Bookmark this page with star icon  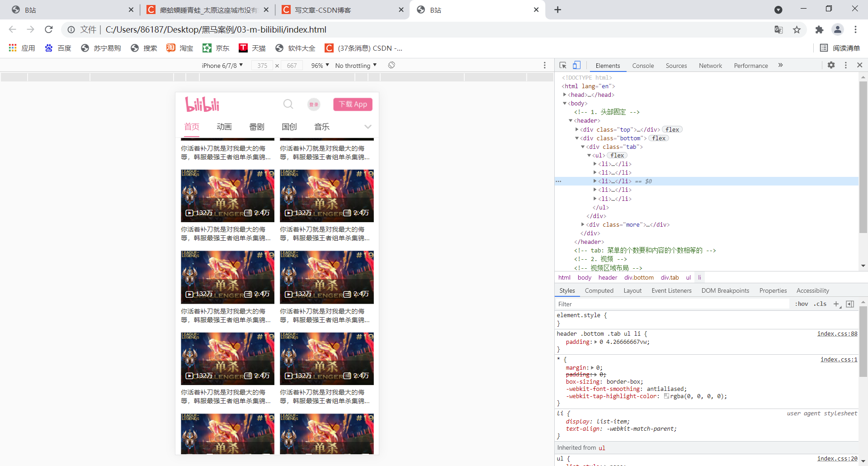[x=797, y=29]
